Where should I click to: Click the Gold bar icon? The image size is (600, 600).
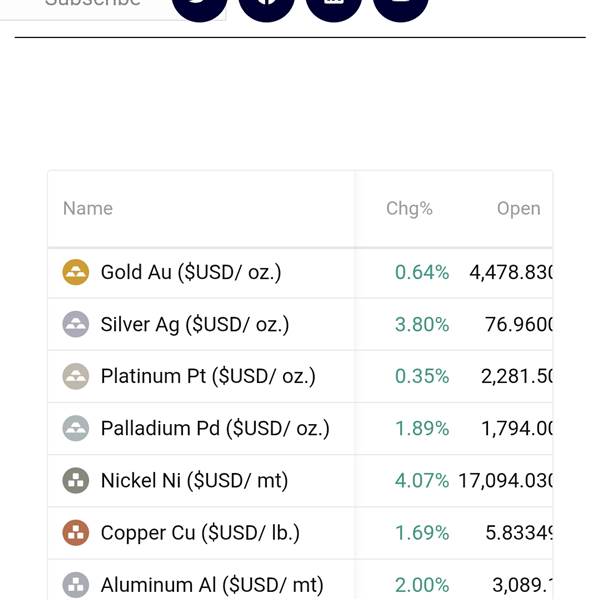[76, 272]
